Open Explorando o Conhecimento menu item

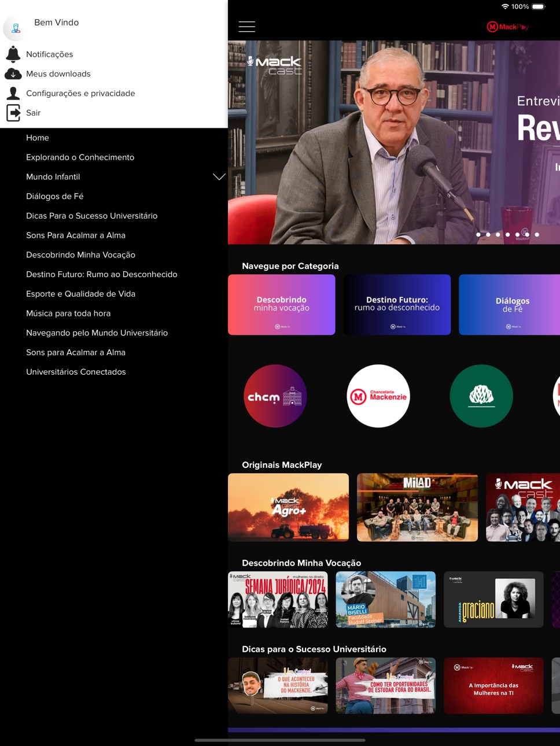click(80, 157)
